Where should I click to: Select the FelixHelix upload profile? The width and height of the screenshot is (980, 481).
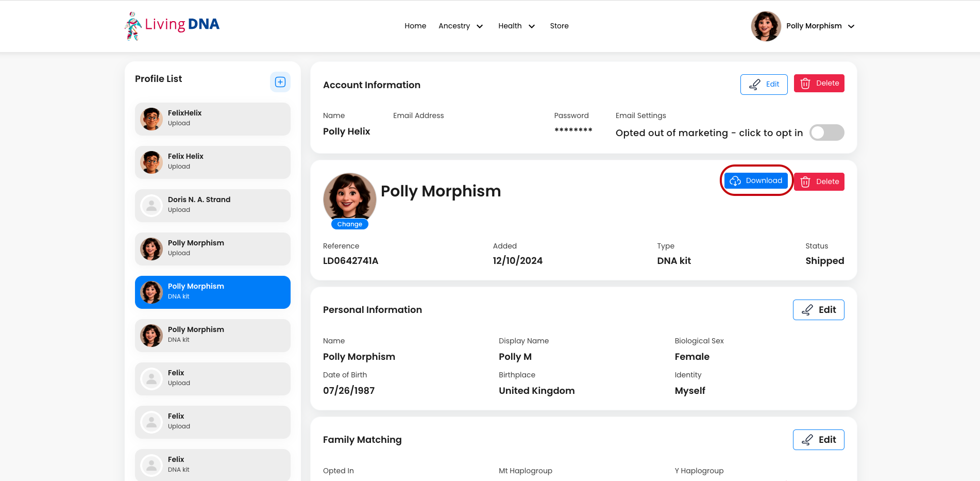tap(213, 119)
